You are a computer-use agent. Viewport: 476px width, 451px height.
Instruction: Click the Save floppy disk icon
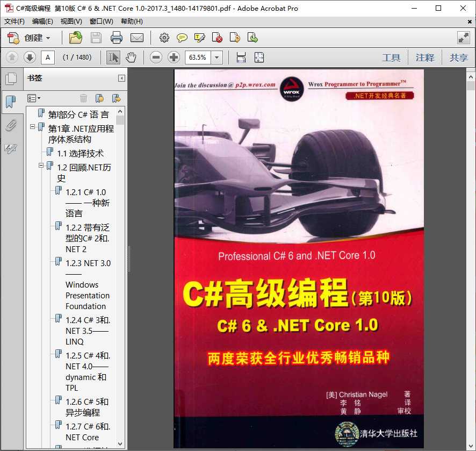tap(96, 38)
